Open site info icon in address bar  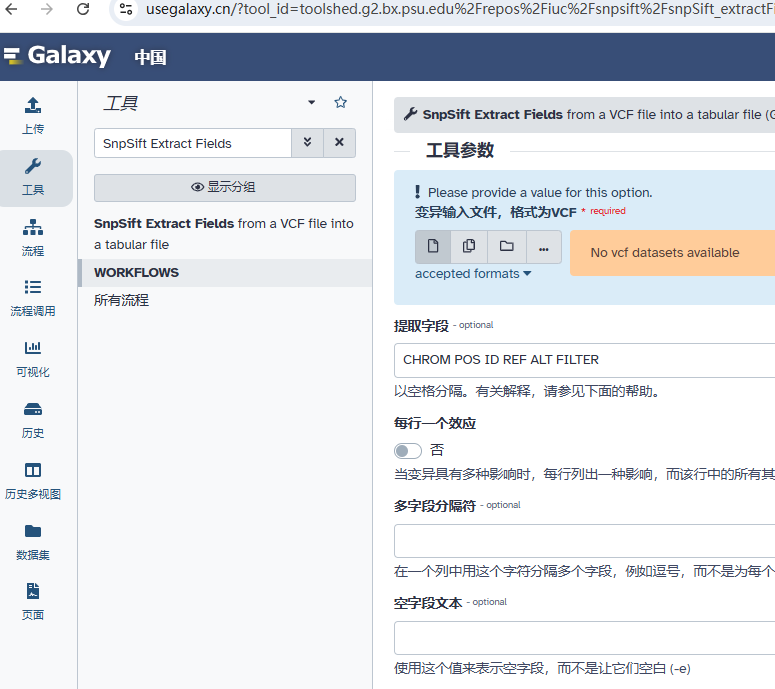(126, 9)
